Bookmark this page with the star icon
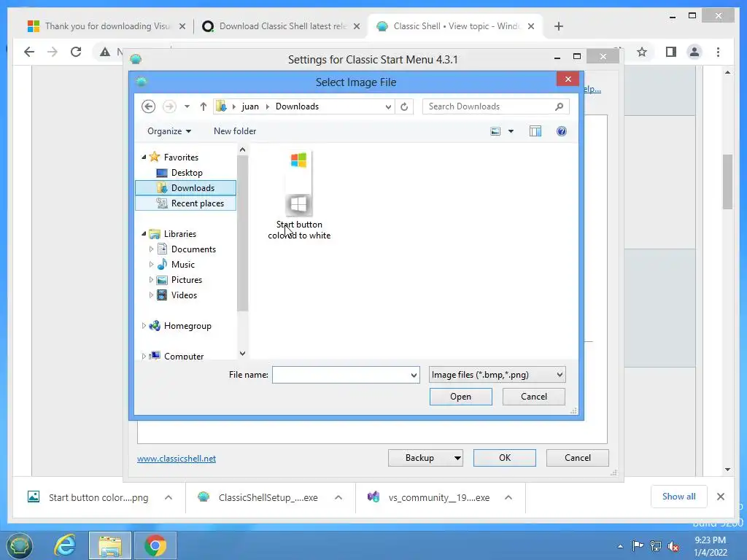Image resolution: width=747 pixels, height=560 pixels. [642, 52]
